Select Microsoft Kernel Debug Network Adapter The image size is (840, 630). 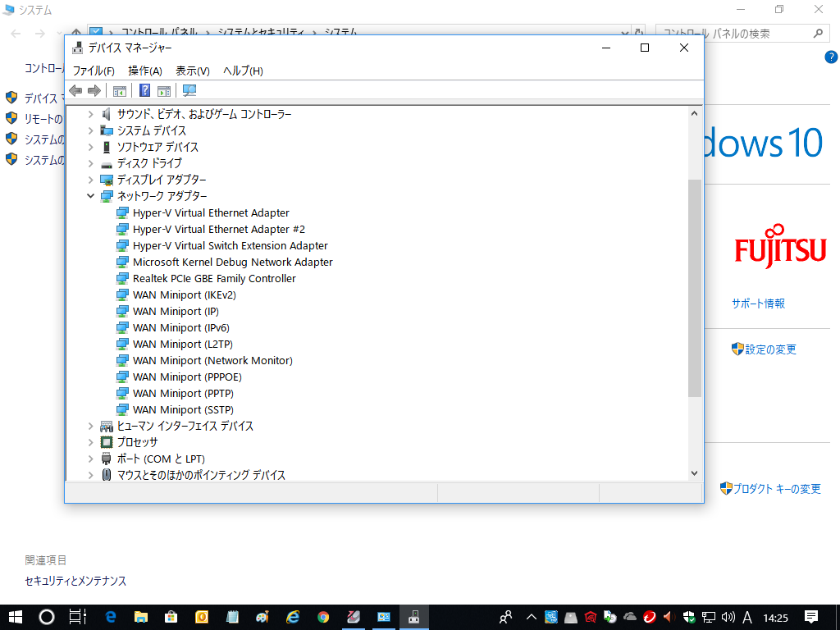coord(233,262)
